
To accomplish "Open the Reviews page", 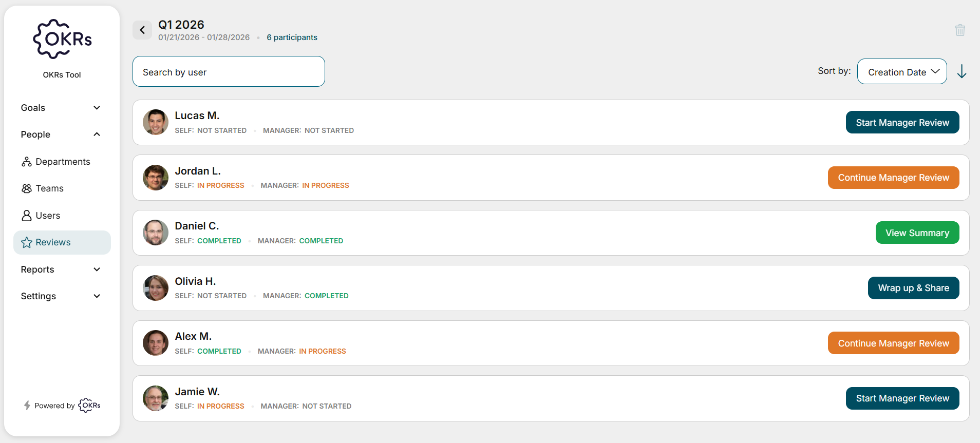I will click(62, 242).
